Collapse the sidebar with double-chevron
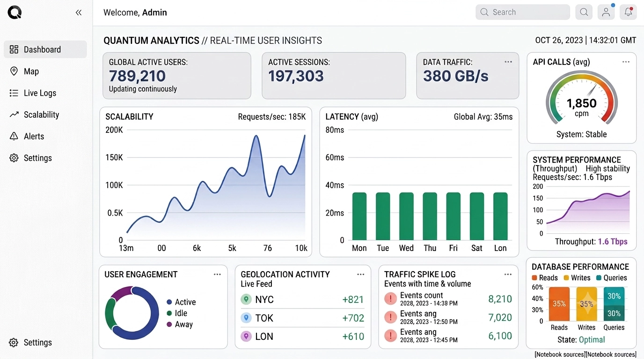The image size is (644, 359). 79,13
